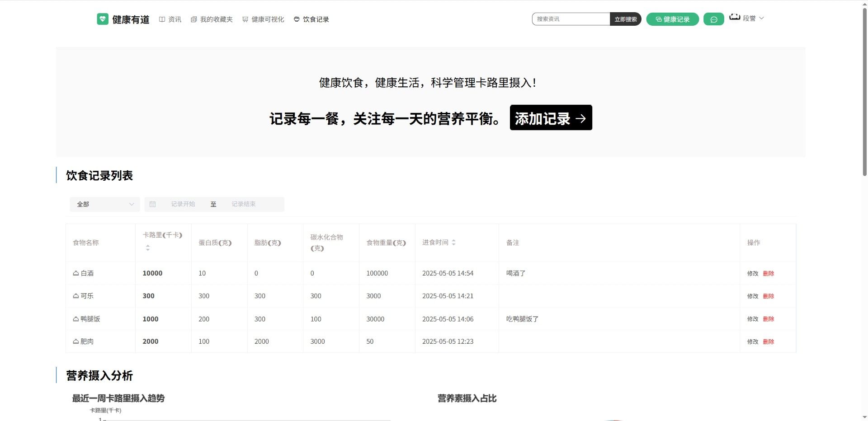Open the 健康可视化 navigation item

263,19
